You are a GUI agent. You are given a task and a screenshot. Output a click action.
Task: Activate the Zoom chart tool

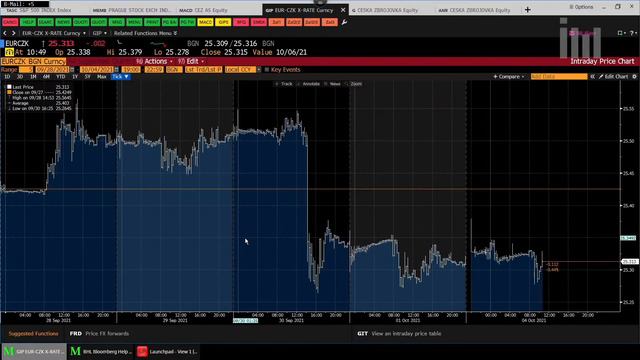tap(354, 84)
